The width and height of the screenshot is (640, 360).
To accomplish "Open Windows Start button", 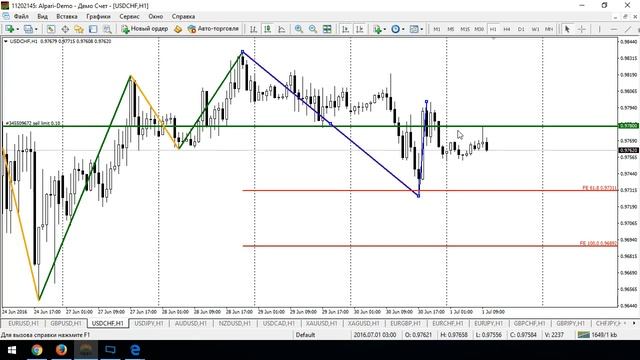I will (11, 350).
